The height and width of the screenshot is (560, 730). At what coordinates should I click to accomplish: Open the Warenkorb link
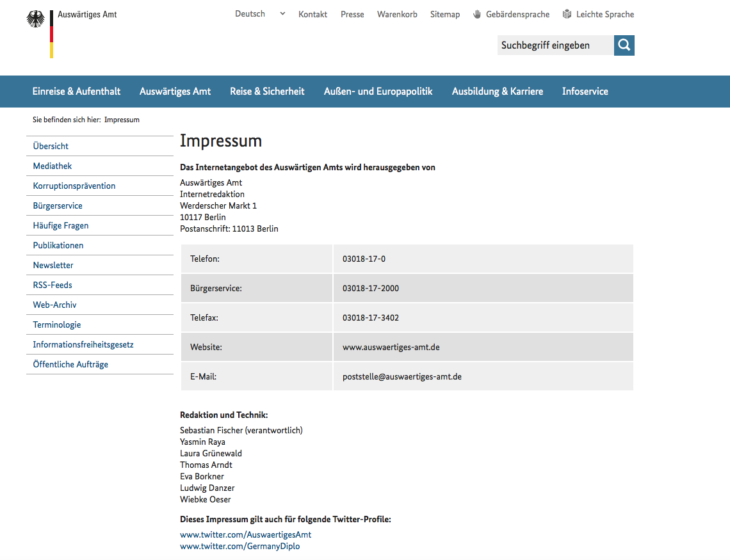(397, 15)
